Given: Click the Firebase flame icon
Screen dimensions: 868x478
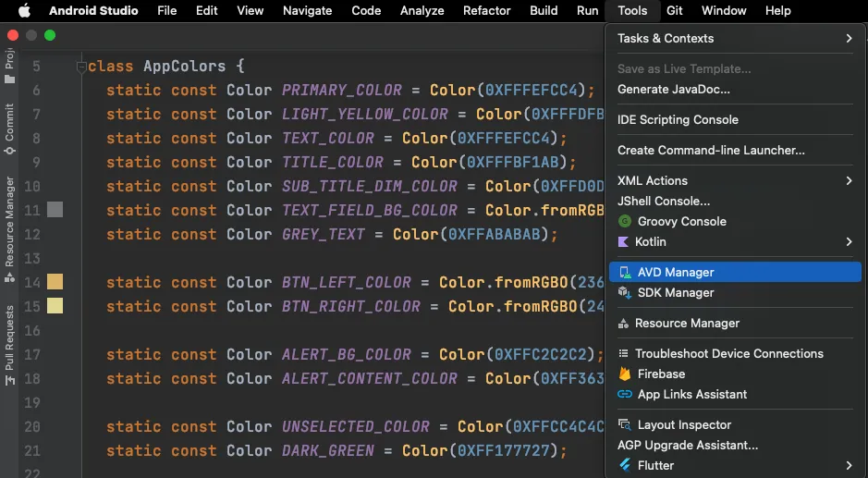Looking at the screenshot, I should [625, 374].
